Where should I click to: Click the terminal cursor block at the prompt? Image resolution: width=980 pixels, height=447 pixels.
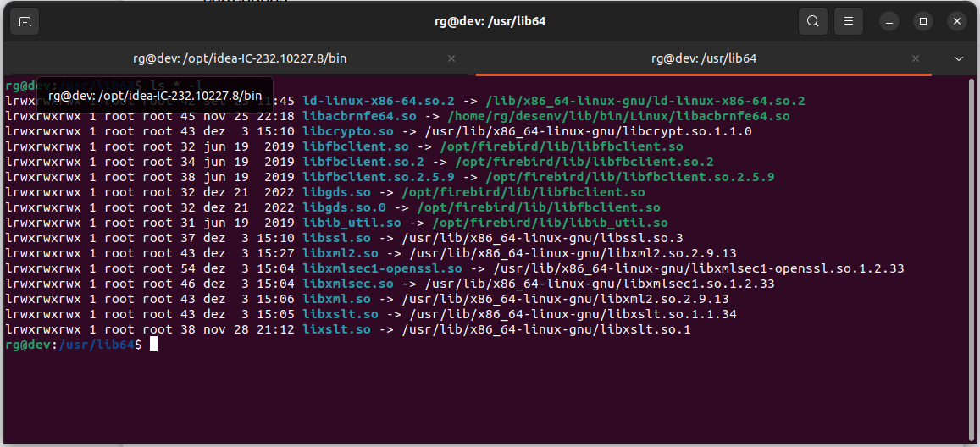tap(154, 345)
